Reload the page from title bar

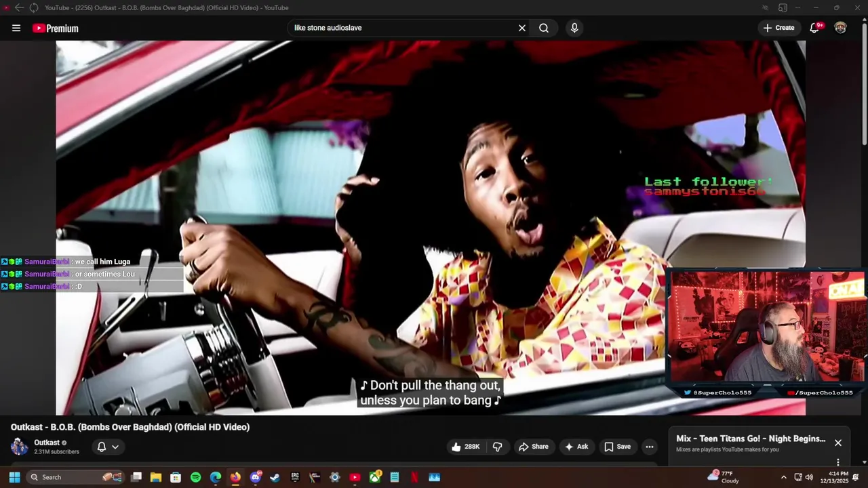(x=33, y=7)
